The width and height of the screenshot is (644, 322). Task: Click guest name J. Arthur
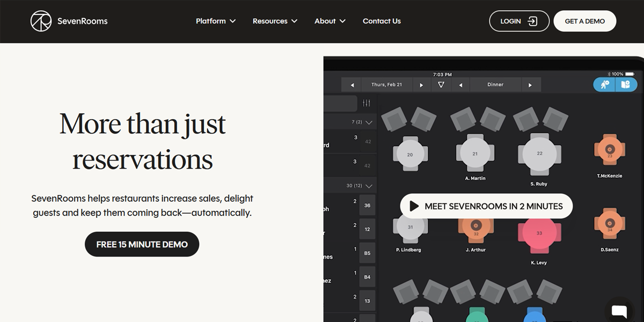(475, 250)
